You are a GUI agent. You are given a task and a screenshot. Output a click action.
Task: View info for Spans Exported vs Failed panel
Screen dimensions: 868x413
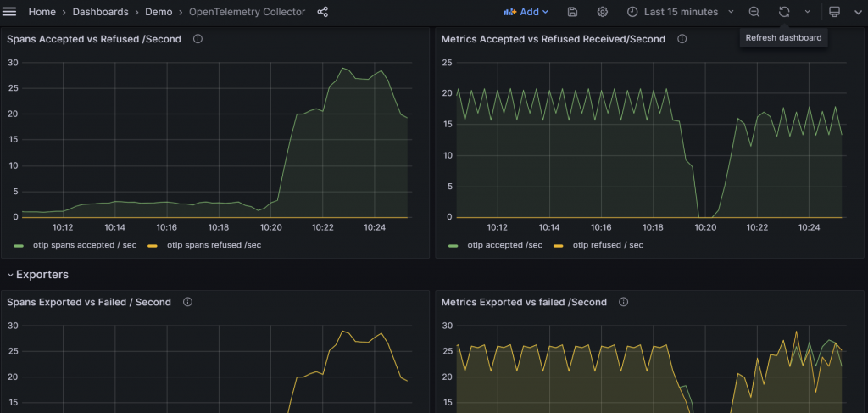pos(187,302)
